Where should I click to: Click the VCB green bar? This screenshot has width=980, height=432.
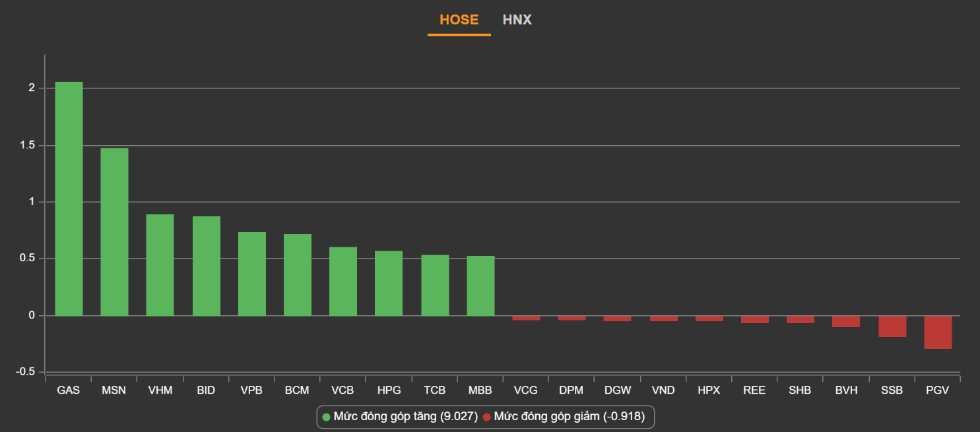coord(343,281)
